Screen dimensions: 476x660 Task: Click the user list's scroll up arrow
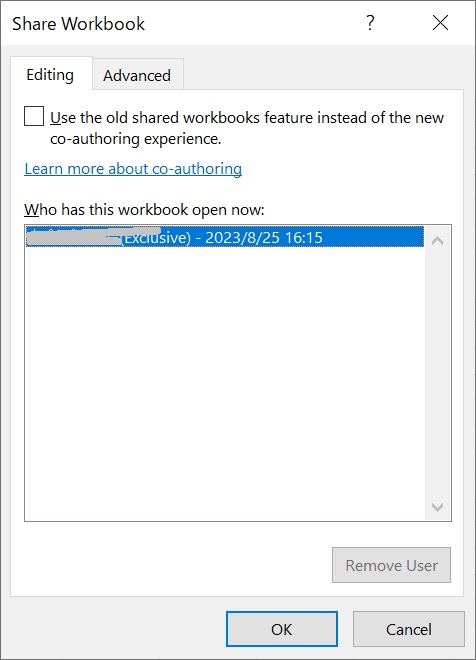point(437,240)
